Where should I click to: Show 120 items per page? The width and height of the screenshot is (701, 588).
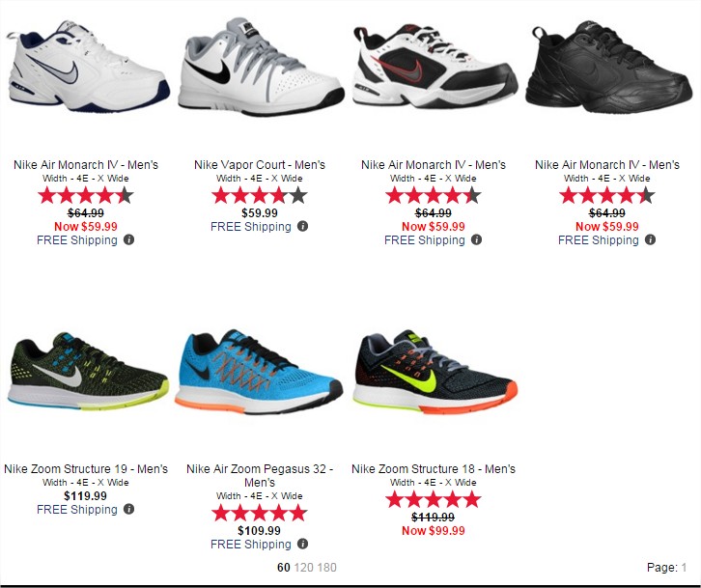tap(304, 568)
